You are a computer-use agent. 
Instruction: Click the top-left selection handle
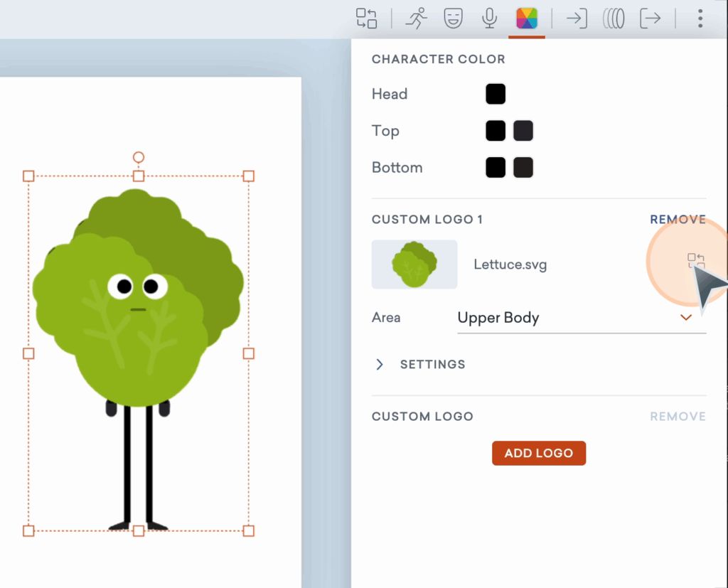pyautogui.click(x=28, y=176)
